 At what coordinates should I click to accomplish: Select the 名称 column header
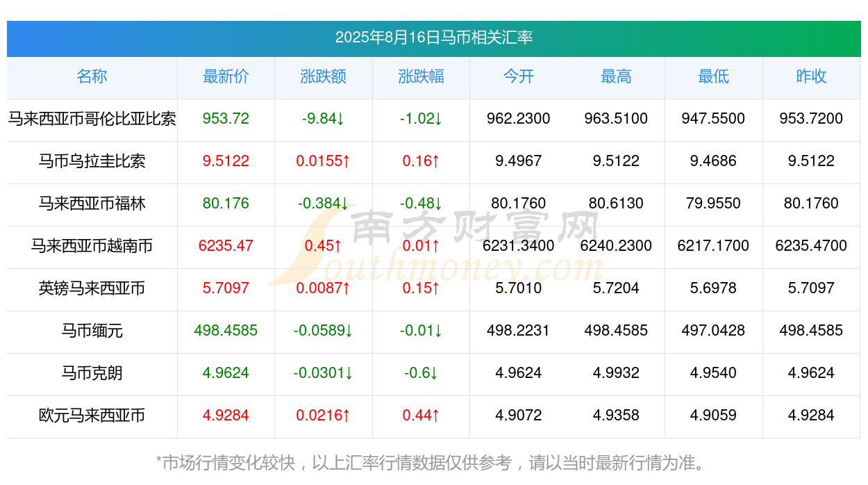[92, 76]
